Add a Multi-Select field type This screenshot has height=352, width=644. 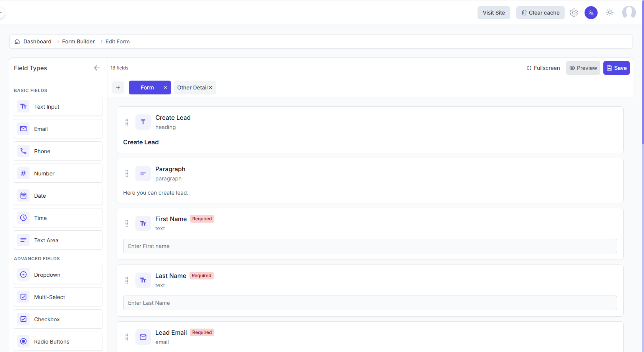pyautogui.click(x=58, y=297)
